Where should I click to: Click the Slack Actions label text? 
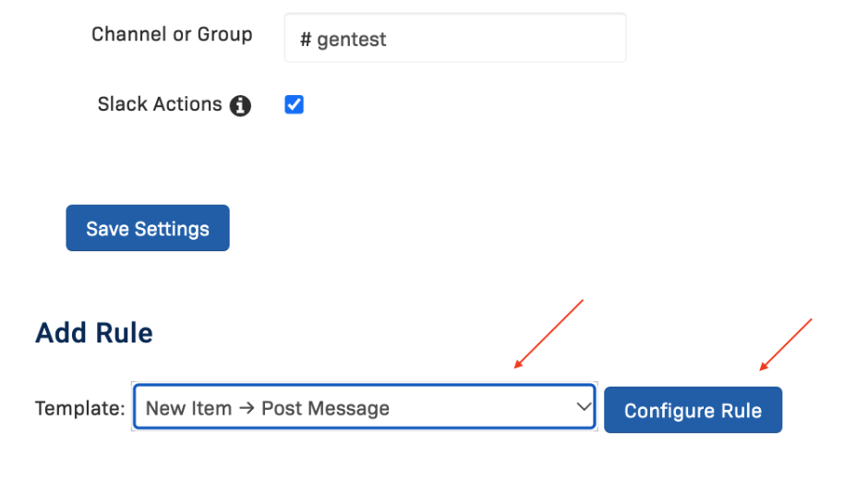(x=160, y=104)
